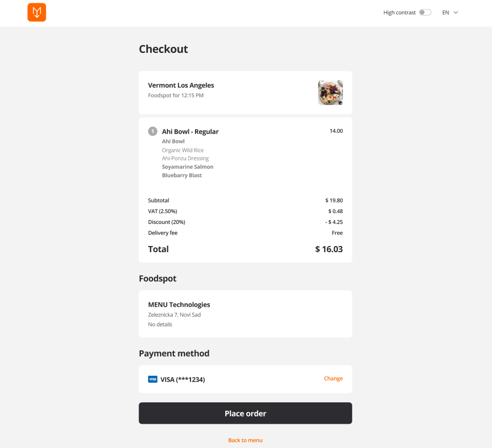
Task: Go back to menu
Action: [245, 440]
